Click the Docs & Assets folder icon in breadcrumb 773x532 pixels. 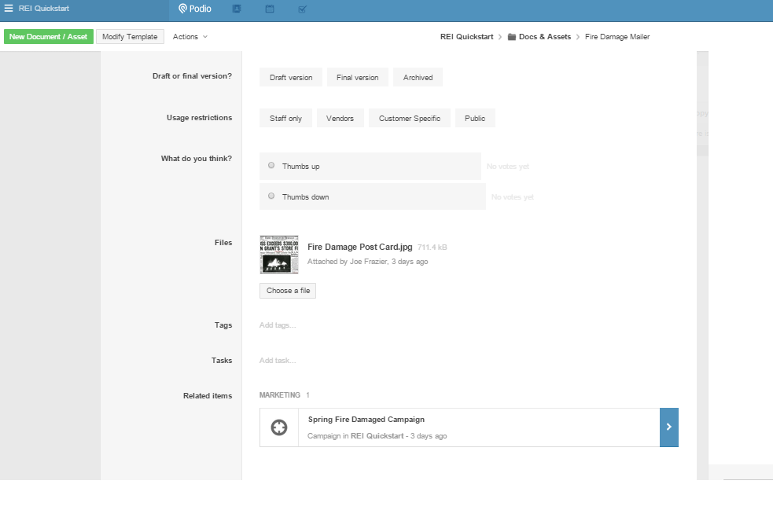click(x=512, y=37)
